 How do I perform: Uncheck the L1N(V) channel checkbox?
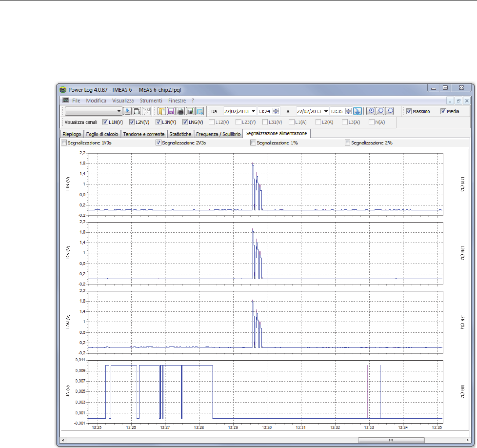click(x=106, y=122)
